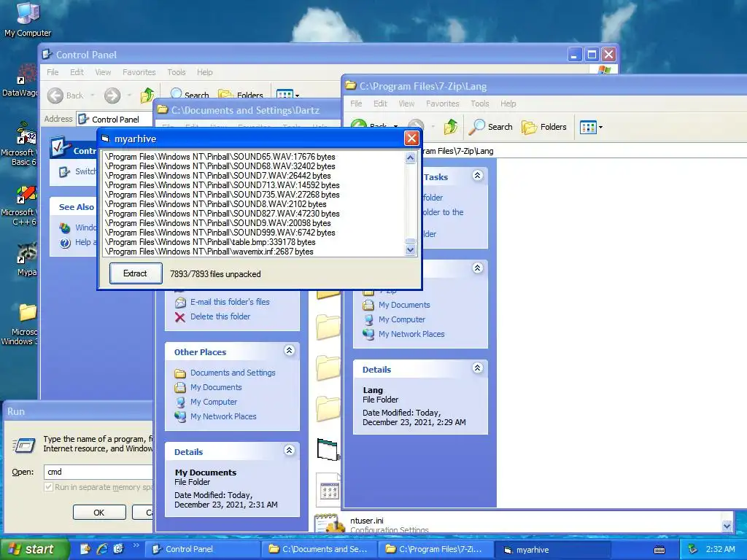Click C:\Program Files\7-Zi... taskbar button

click(x=436, y=549)
